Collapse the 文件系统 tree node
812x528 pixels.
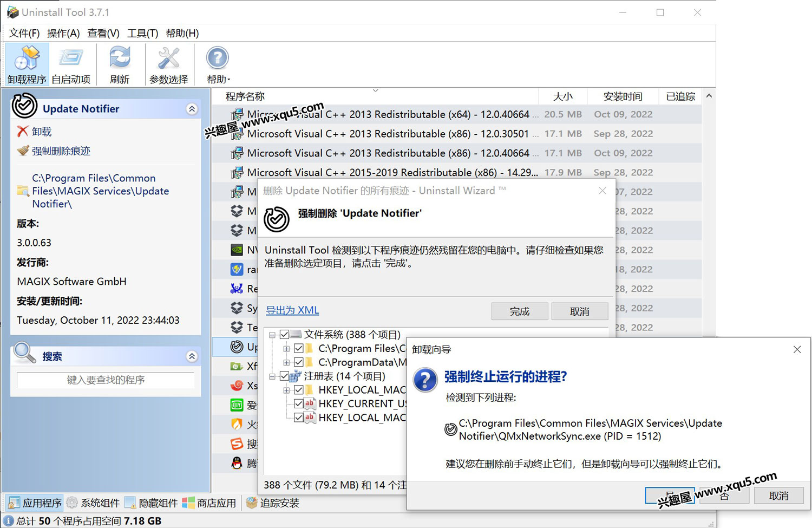[x=272, y=335]
